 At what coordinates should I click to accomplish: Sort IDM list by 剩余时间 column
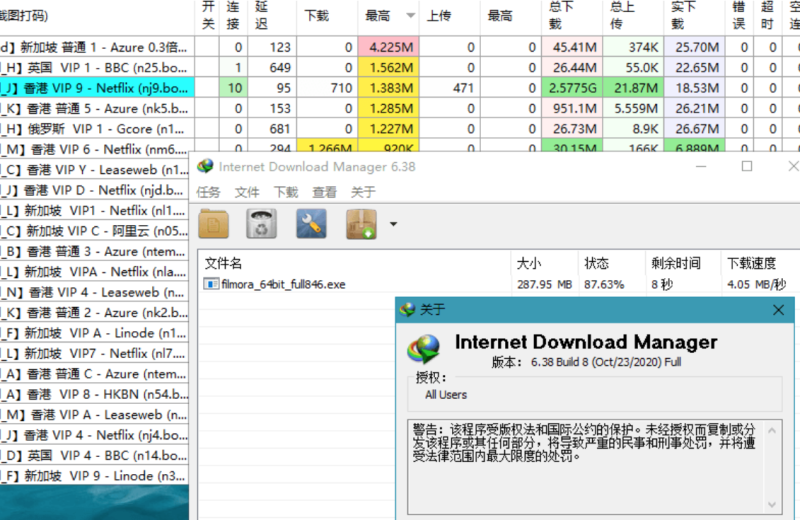click(x=683, y=263)
